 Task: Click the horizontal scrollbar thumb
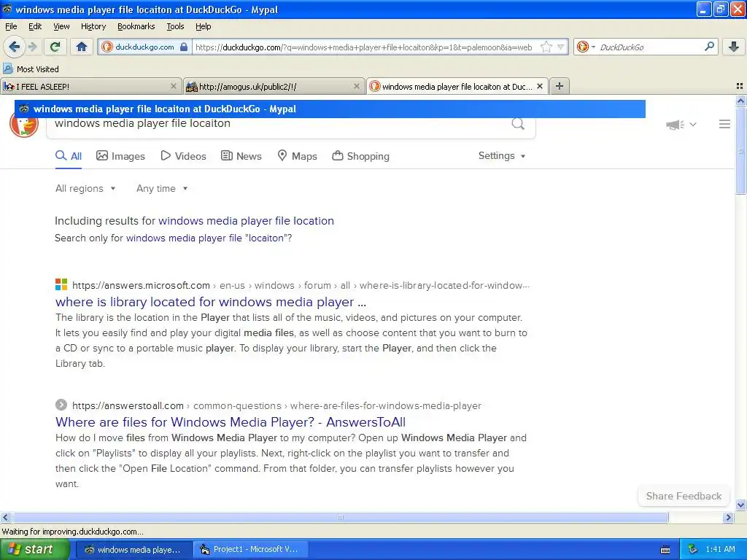coord(340,518)
